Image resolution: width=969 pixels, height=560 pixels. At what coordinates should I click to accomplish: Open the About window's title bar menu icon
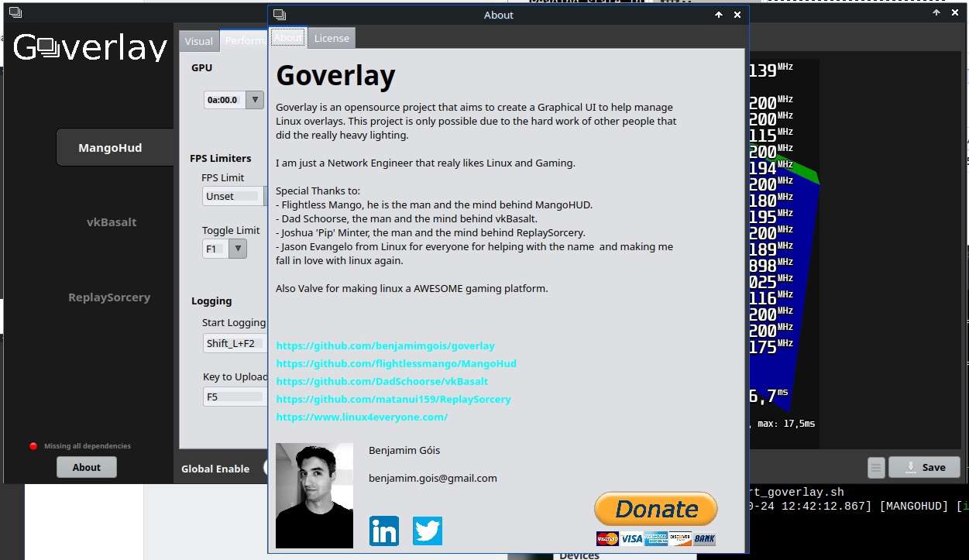coord(280,15)
